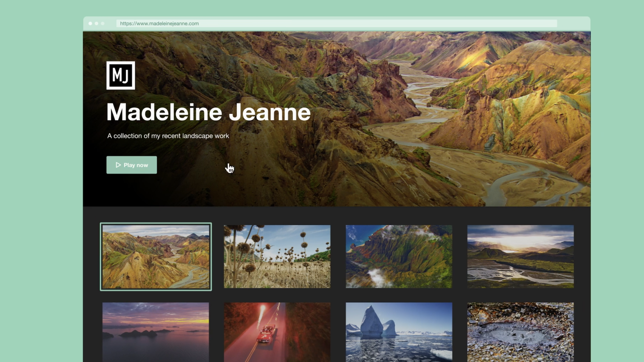Select the highlighted mountain valley thumbnail

(x=155, y=256)
